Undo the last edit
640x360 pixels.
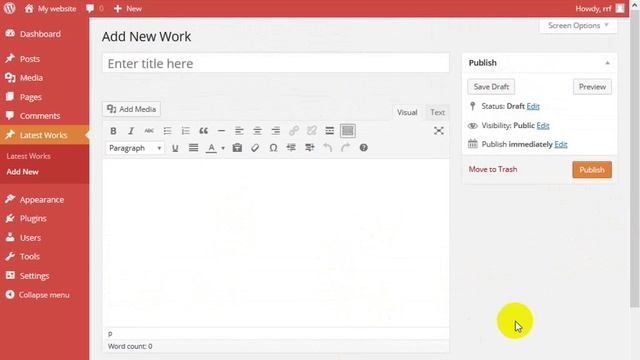pos(327,148)
